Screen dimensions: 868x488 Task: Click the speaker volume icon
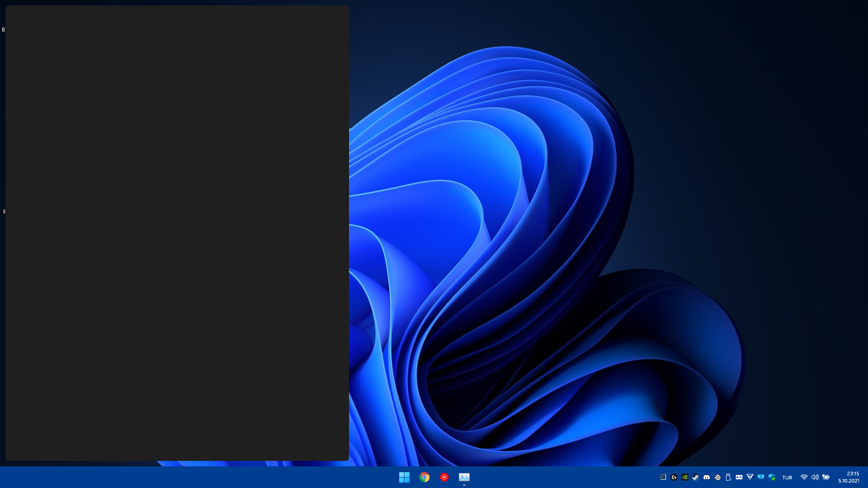(x=815, y=477)
